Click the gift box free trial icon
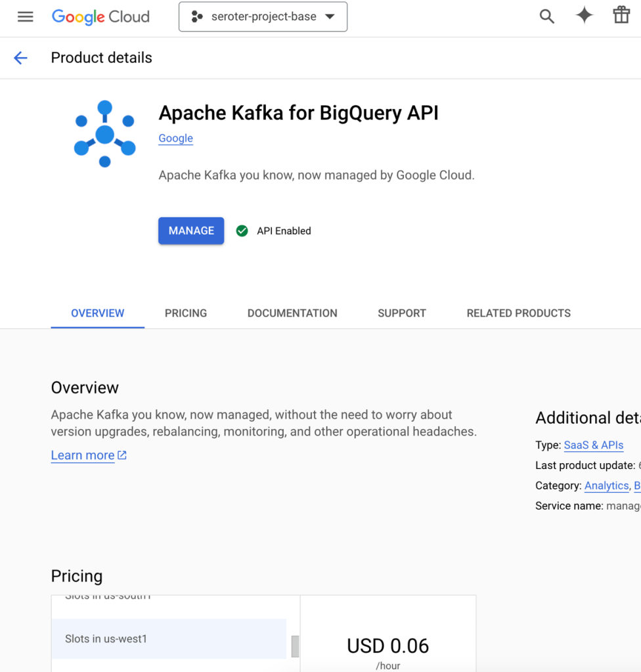This screenshot has height=672, width=641. coord(621,16)
